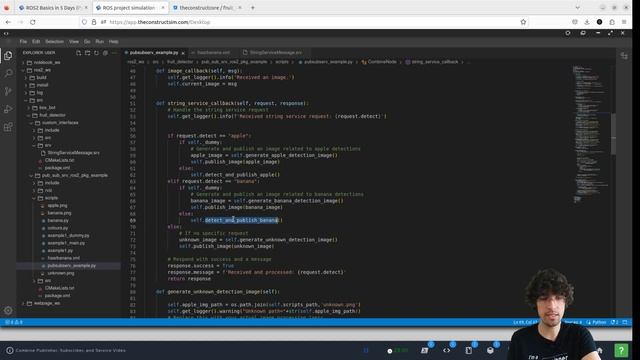Reload the browser page
640x360 pixels.
point(33,22)
